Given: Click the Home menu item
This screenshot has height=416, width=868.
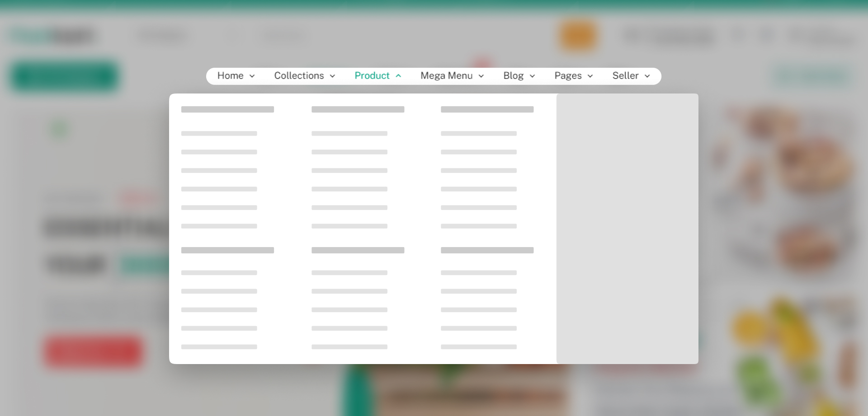Looking at the screenshot, I should pos(230,76).
